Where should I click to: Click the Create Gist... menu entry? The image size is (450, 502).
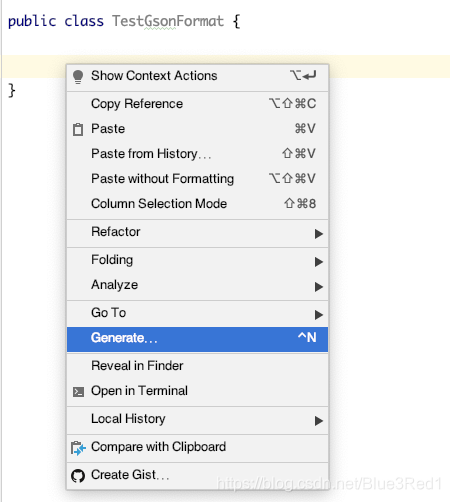[197, 475]
